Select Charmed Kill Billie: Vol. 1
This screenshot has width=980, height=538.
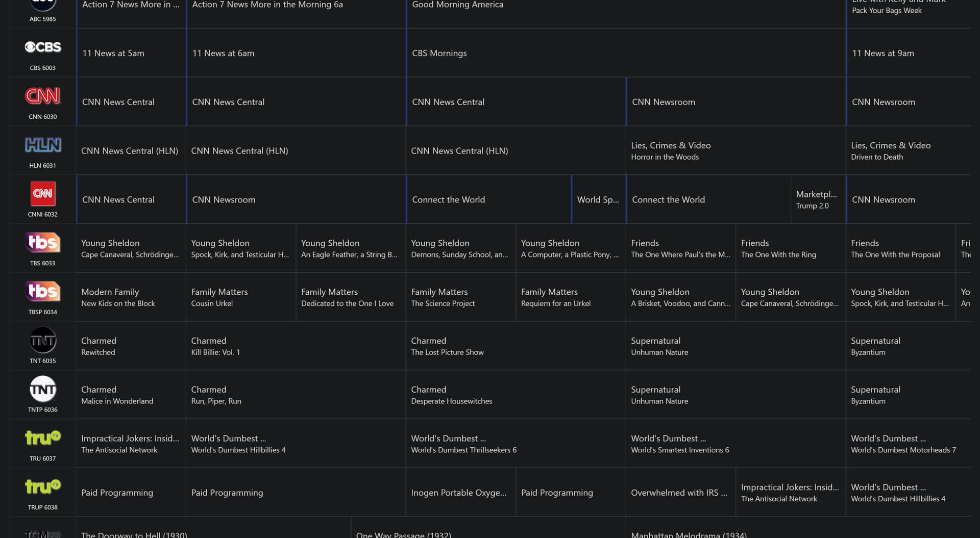296,346
